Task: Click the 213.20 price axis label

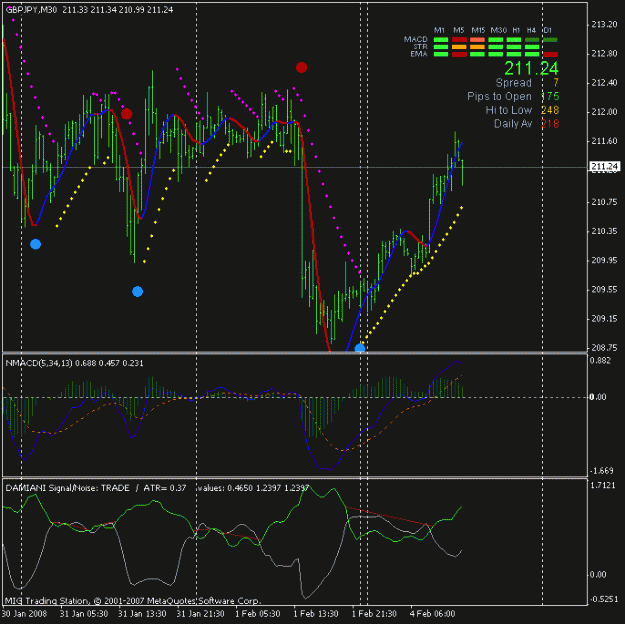Action: 604,25
